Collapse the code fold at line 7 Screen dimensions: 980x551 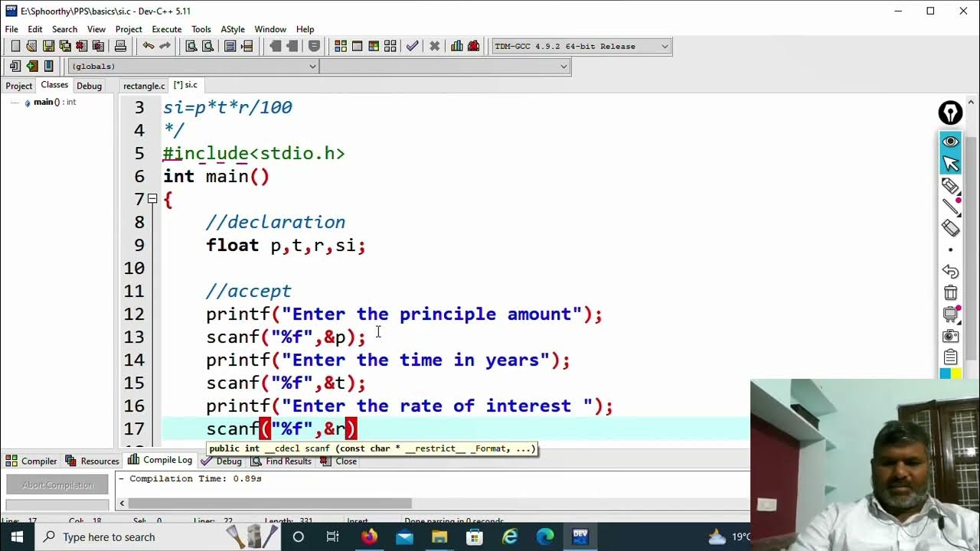[152, 199]
